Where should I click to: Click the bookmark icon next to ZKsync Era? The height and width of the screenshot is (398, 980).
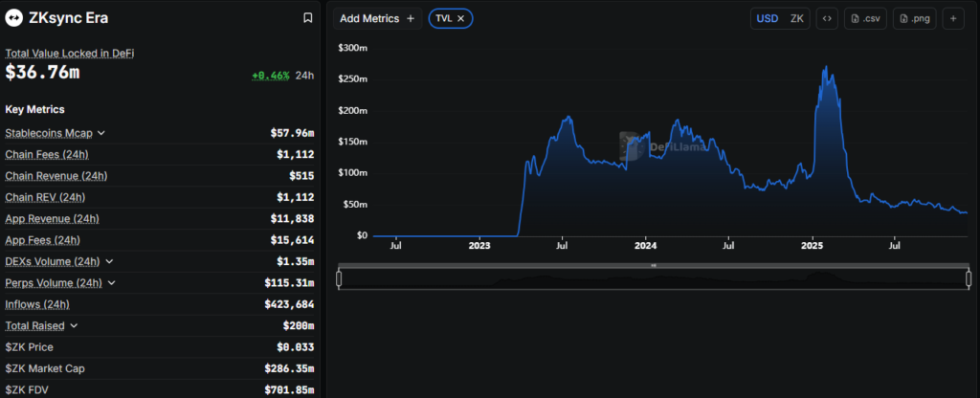tap(307, 17)
